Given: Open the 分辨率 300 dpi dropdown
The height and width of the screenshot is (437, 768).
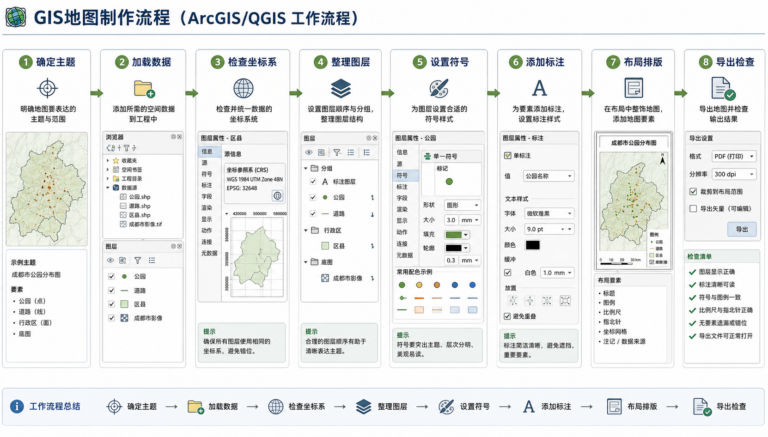Looking at the screenshot, I should pos(733,174).
